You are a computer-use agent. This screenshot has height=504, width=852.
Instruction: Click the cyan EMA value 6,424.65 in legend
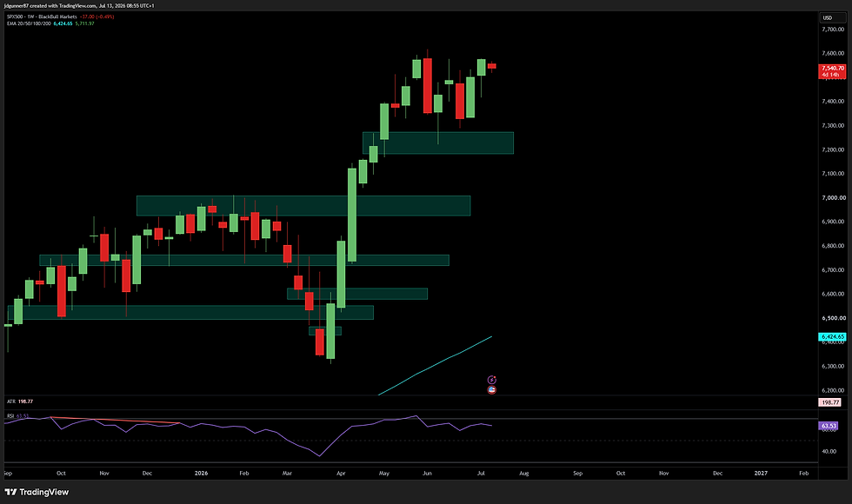[x=63, y=24]
